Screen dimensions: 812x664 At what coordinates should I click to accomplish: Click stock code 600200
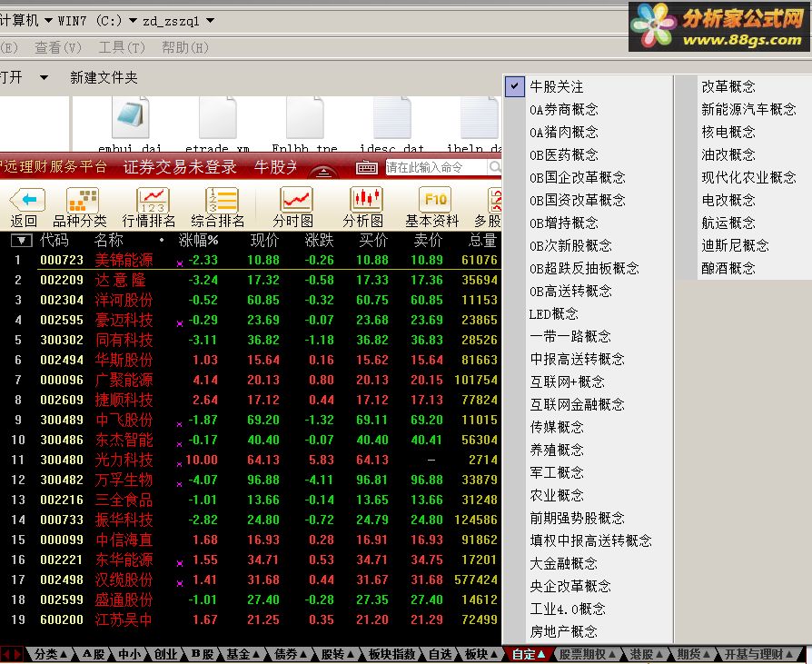[x=62, y=619]
